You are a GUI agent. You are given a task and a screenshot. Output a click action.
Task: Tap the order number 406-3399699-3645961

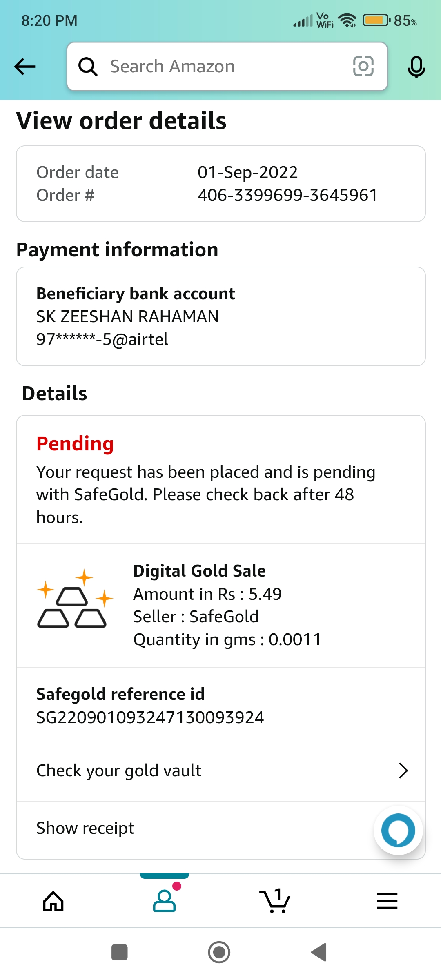[287, 195]
